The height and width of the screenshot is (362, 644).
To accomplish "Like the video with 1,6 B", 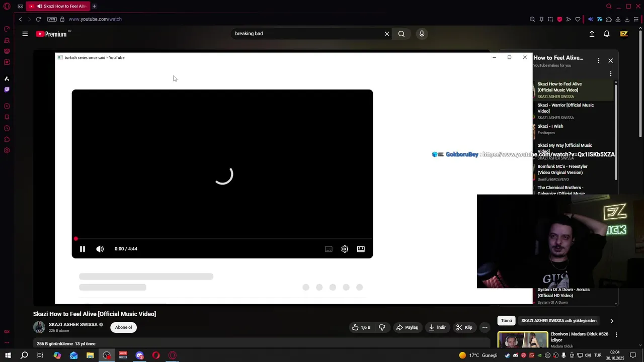I will [362, 327].
